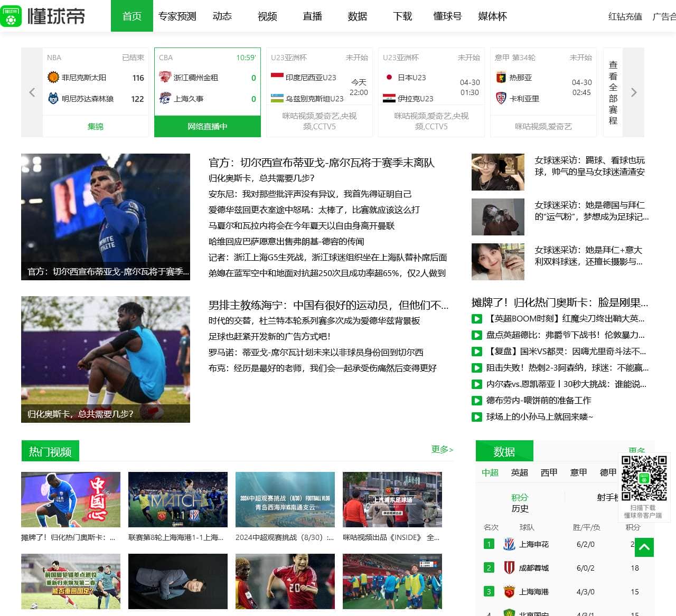Click the 浙江稠州金租 team logo
The width and height of the screenshot is (676, 616).
point(165,78)
